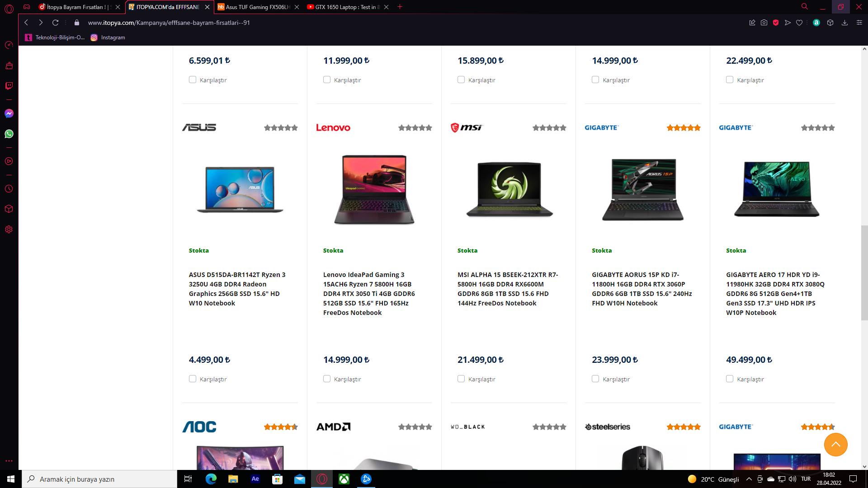Open Opera easy setup menu icon
This screenshot has width=868, height=488.
click(859, 23)
